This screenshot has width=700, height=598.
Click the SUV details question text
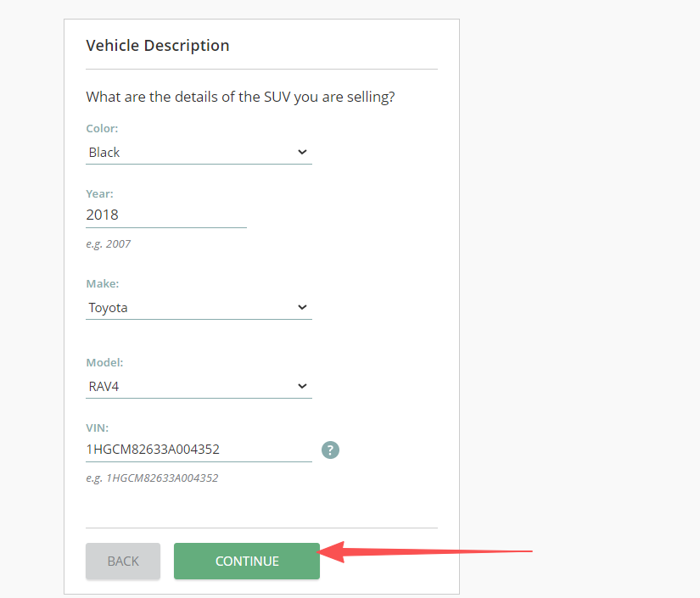point(240,97)
